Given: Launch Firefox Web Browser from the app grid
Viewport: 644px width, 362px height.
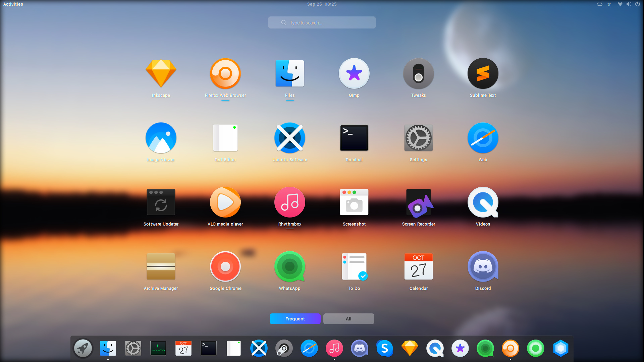Looking at the screenshot, I should (225, 73).
